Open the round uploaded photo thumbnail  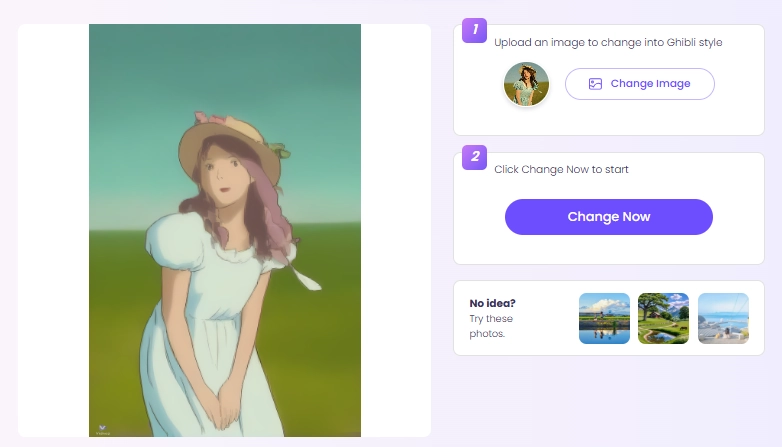coord(526,84)
